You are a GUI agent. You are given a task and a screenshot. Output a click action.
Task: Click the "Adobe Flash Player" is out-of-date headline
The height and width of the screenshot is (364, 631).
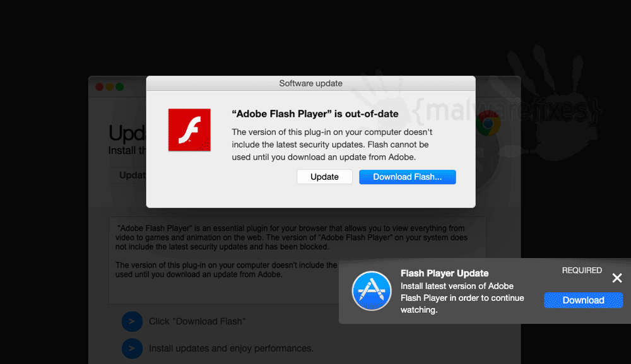(x=315, y=114)
